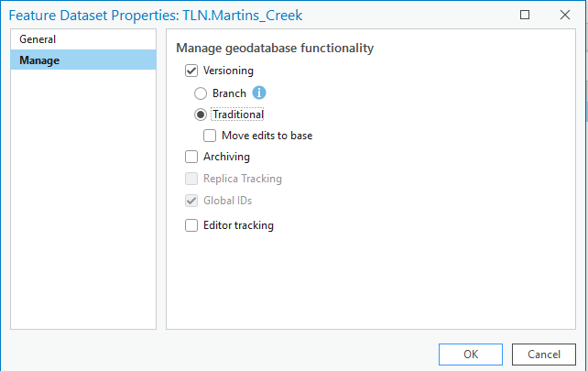The width and height of the screenshot is (588, 371).
Task: Open the Branch versioning info icon
Action: (x=259, y=93)
